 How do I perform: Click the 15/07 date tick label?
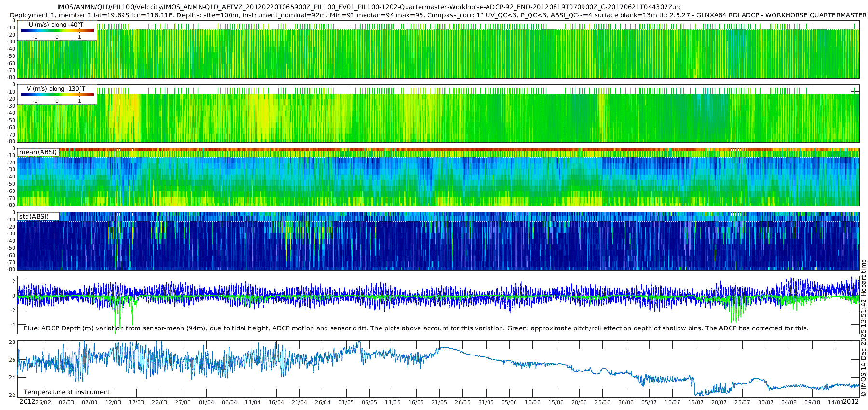click(x=695, y=402)
